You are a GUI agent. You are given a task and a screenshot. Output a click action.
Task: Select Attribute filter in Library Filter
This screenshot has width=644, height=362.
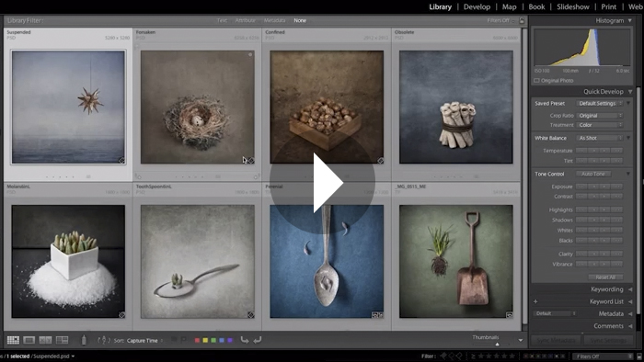246,20
